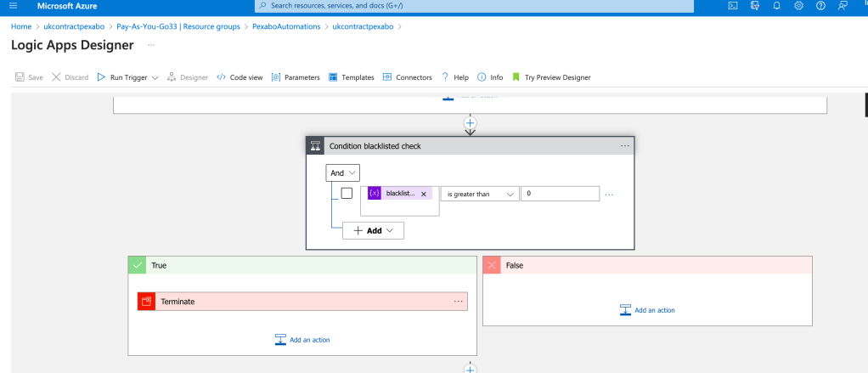This screenshot has height=373, width=868.
Task: Open Parameters
Action: (x=296, y=77)
